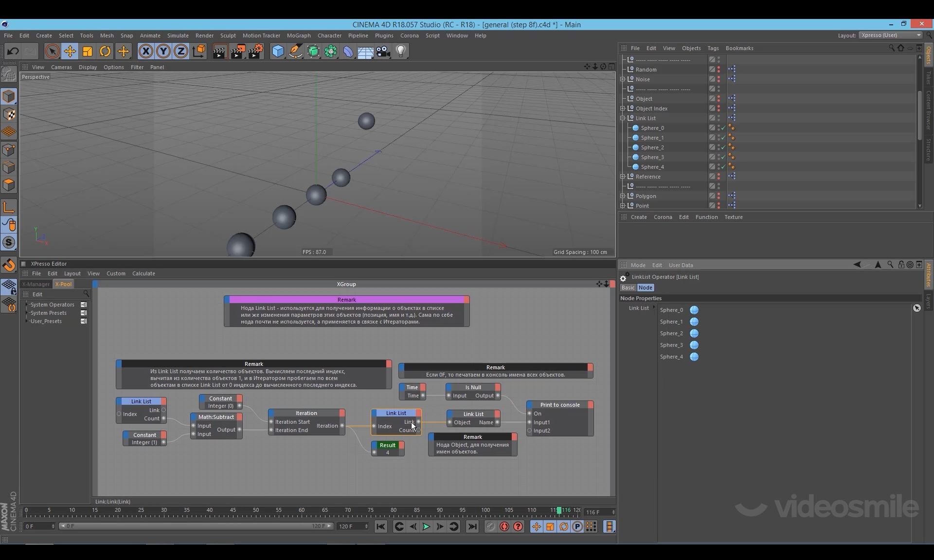The image size is (934, 560).
Task: Select the Rotate tool icon
Action: tap(105, 51)
